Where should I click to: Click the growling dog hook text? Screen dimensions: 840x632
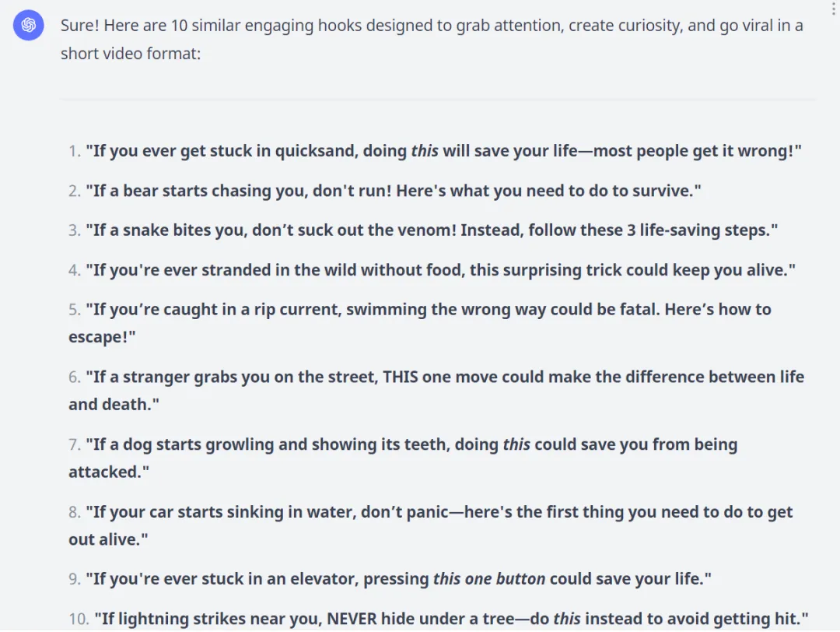411,445
